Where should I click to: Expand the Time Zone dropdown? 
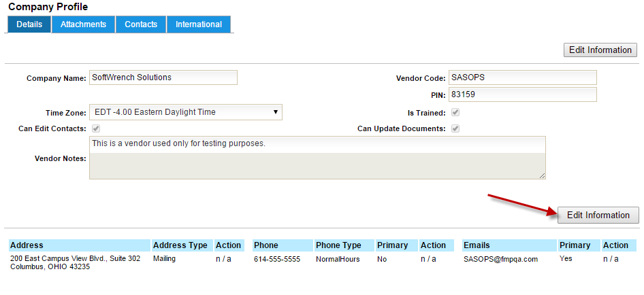pyautogui.click(x=186, y=112)
